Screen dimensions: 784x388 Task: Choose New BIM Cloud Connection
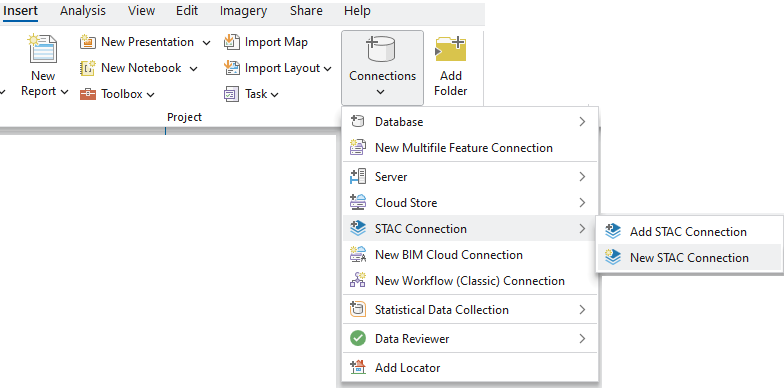pyautogui.click(x=470, y=254)
